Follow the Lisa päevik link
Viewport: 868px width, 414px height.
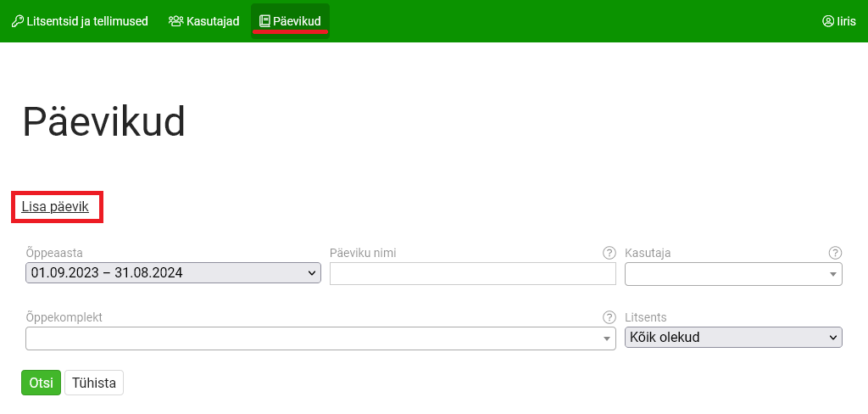[55, 207]
